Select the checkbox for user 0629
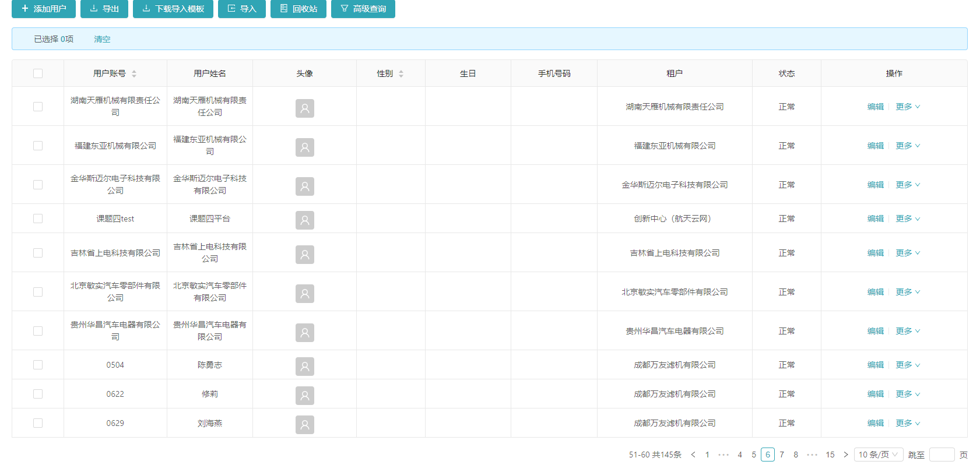This screenshot has width=980, height=472. click(38, 423)
